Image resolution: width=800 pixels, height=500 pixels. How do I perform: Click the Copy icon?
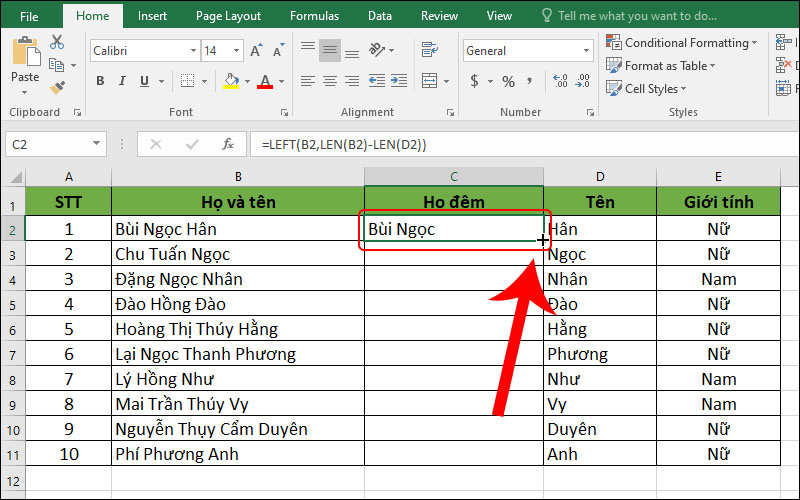pos(56,65)
